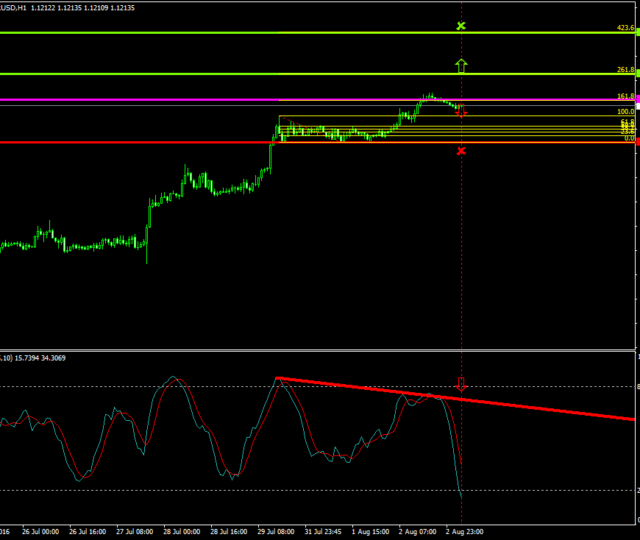640x540 pixels.
Task: Select the red dotted vertical line on the chart
Action: point(461,250)
